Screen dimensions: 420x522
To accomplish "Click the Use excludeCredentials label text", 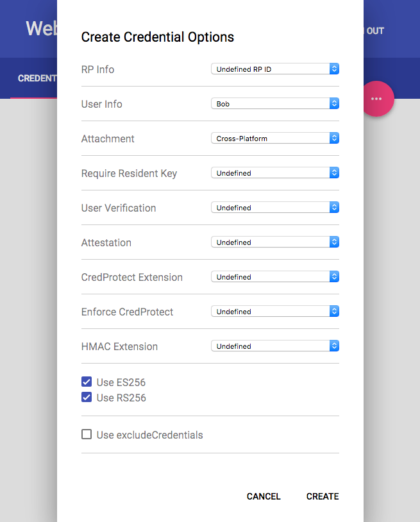I will pos(149,435).
